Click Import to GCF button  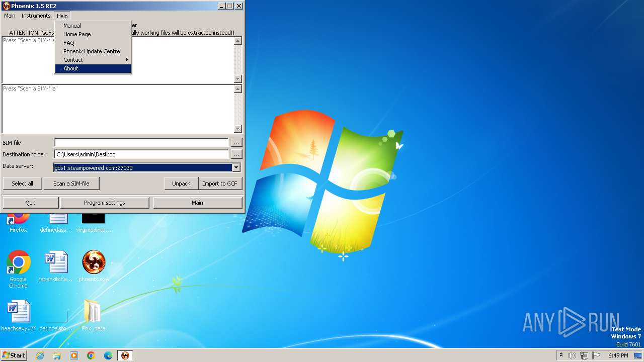220,184
